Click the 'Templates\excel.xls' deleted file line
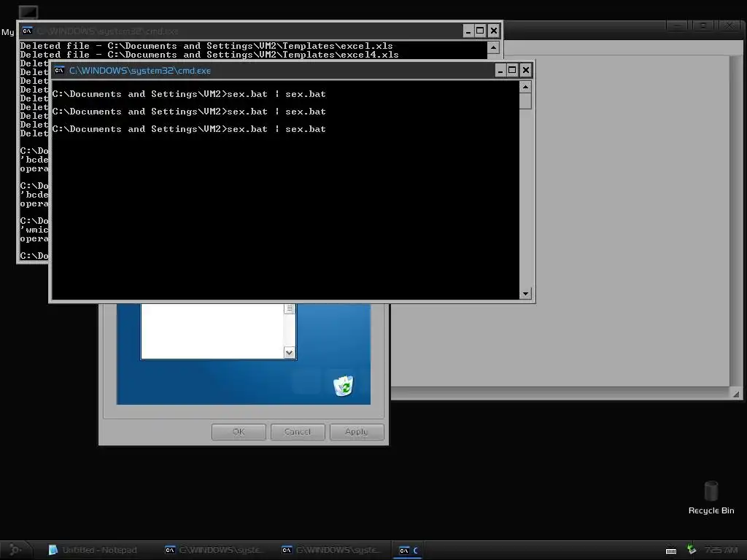This screenshot has height=560, width=747. (206, 46)
